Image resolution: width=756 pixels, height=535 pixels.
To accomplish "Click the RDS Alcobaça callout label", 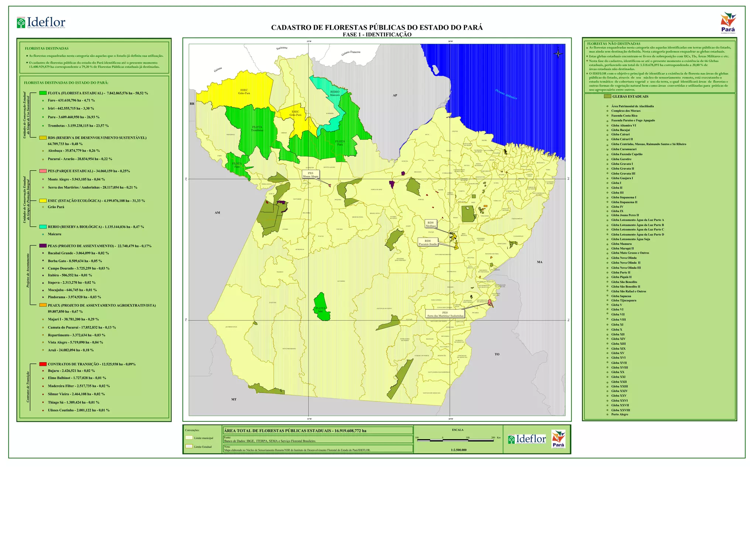I will tap(430, 224).
